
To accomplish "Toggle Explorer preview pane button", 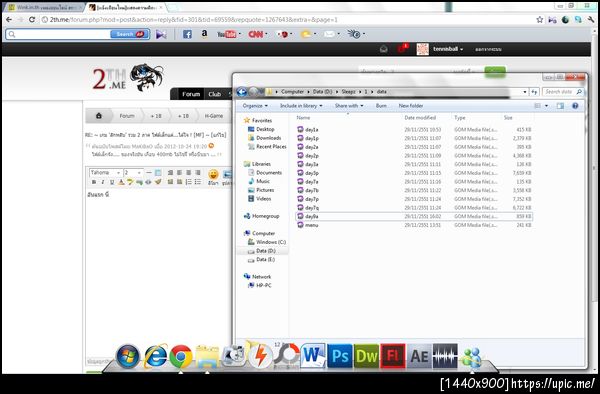I will [x=560, y=106].
